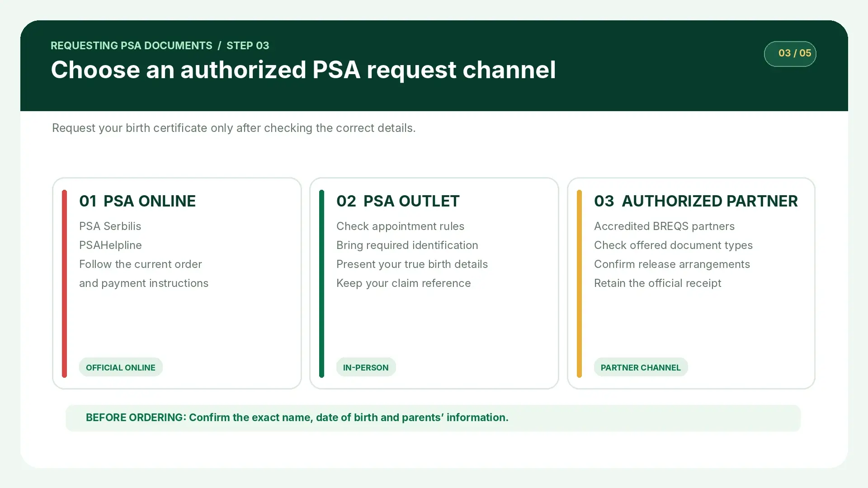Click the 'PSAHelpline' line
The height and width of the screenshot is (488, 868).
coord(110,245)
